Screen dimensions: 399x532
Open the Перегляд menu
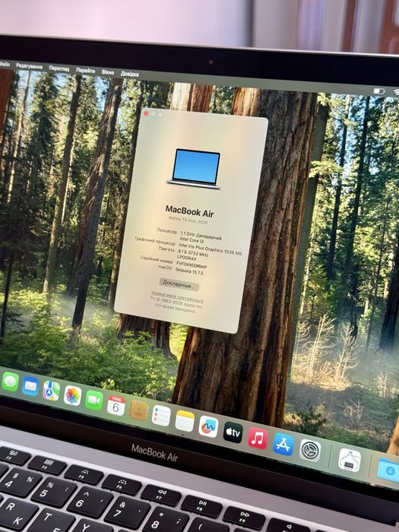(x=59, y=68)
